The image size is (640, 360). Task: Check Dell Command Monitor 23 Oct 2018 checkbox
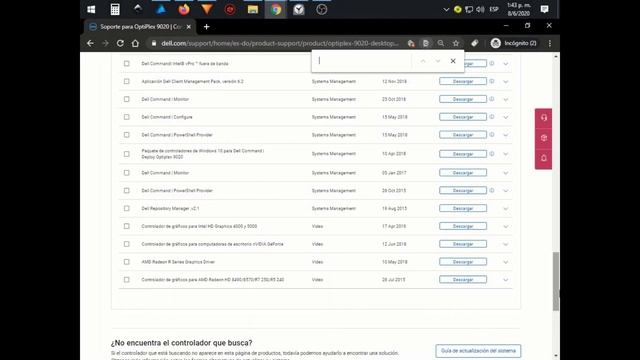pyautogui.click(x=127, y=99)
